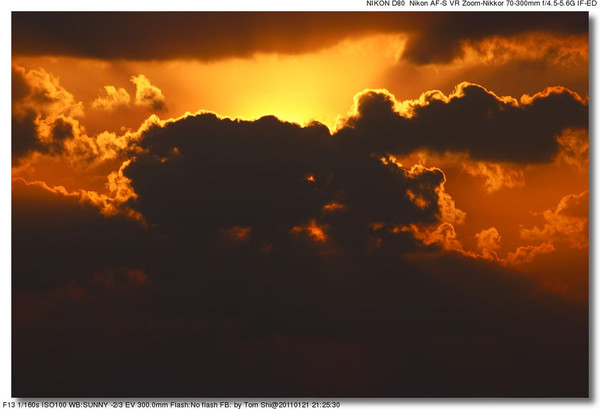Click the dark shadowed area at photo bottom
Image resolution: width=600 pixels, height=409 pixels.
(x=300, y=340)
